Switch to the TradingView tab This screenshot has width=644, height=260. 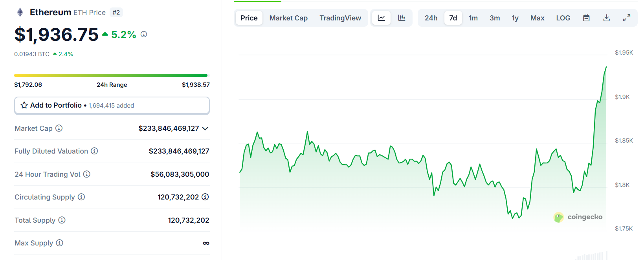point(340,18)
